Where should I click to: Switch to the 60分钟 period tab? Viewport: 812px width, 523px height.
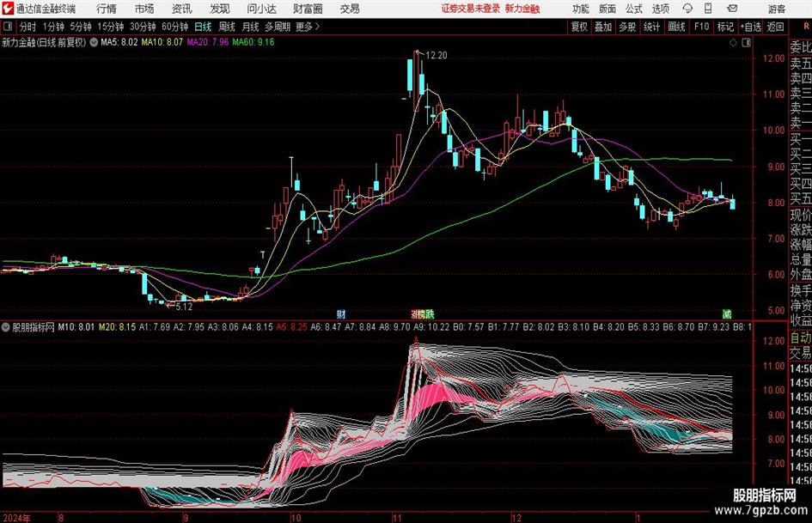[174, 27]
